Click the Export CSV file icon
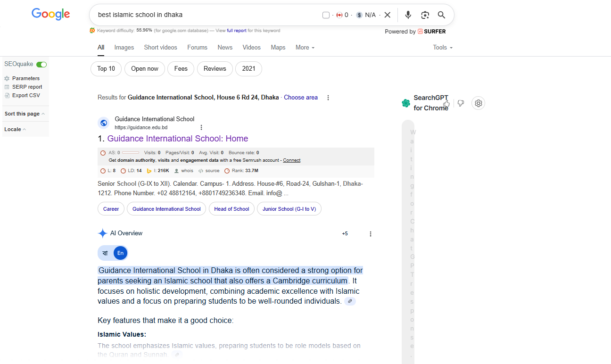Image resolution: width=611 pixels, height=364 pixels. point(7,95)
